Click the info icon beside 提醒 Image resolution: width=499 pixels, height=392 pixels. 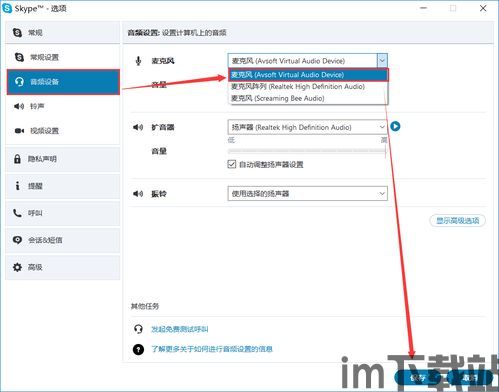[17, 186]
